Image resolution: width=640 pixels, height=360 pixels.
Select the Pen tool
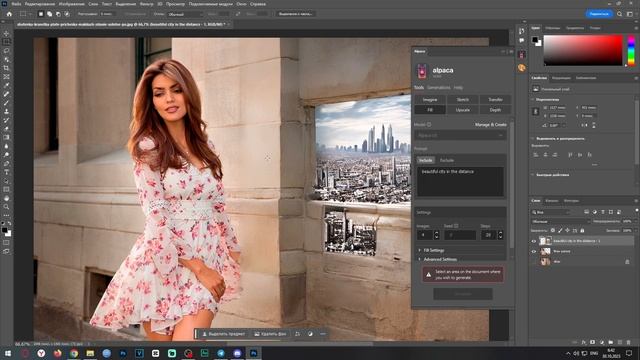pos(6,163)
